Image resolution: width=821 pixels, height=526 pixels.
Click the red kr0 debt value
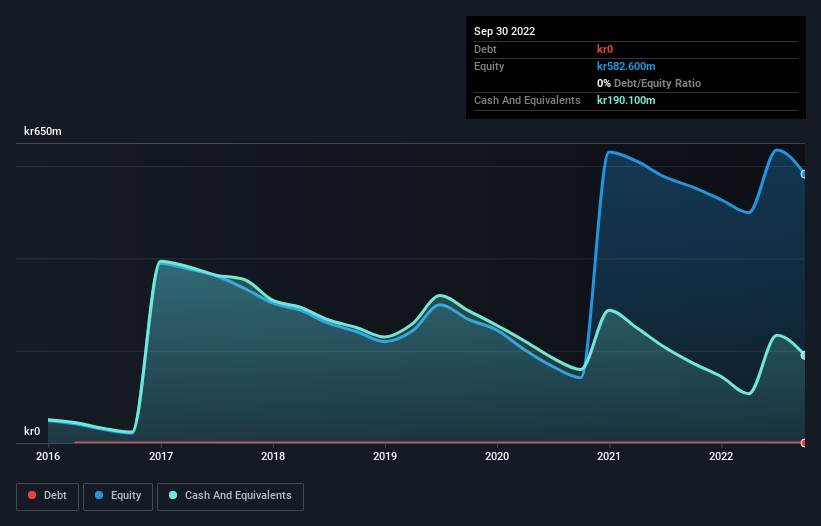[605, 49]
